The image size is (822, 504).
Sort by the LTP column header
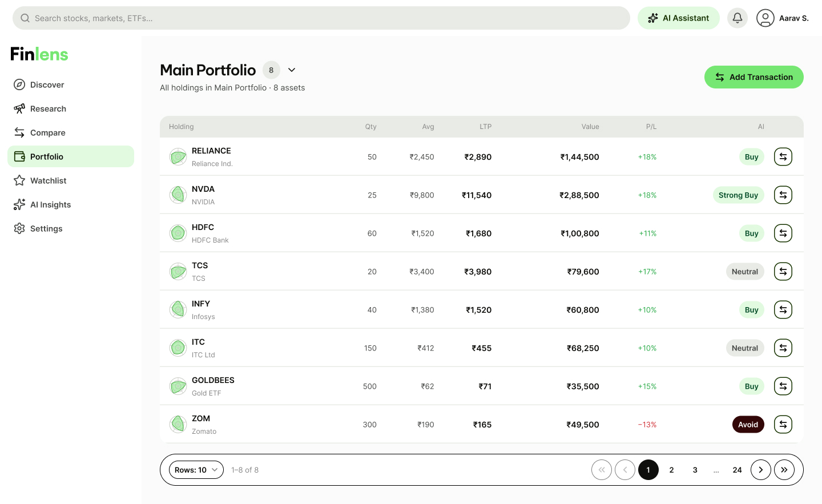[x=486, y=127]
